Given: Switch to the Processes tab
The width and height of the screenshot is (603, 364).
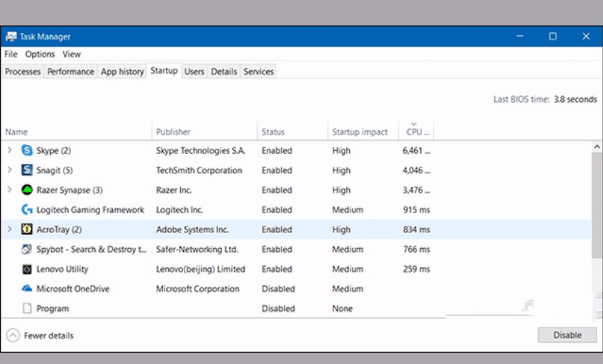Looking at the screenshot, I should pos(23,72).
